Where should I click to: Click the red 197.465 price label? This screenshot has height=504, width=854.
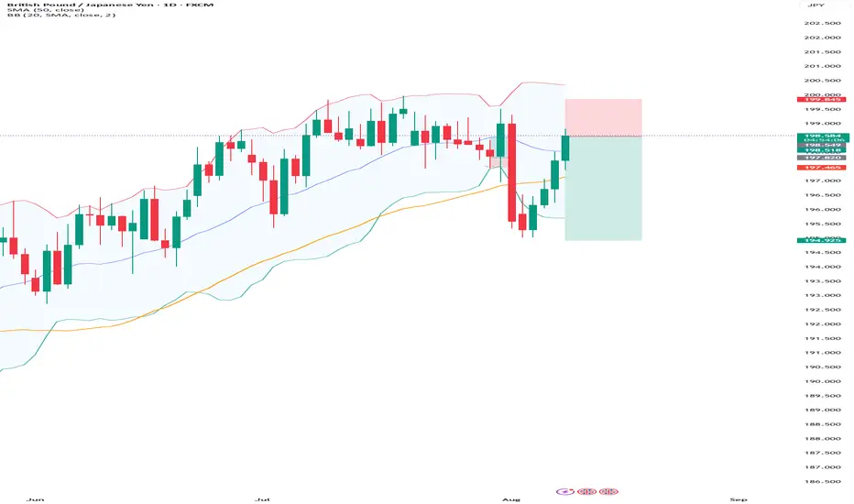[x=821, y=168]
